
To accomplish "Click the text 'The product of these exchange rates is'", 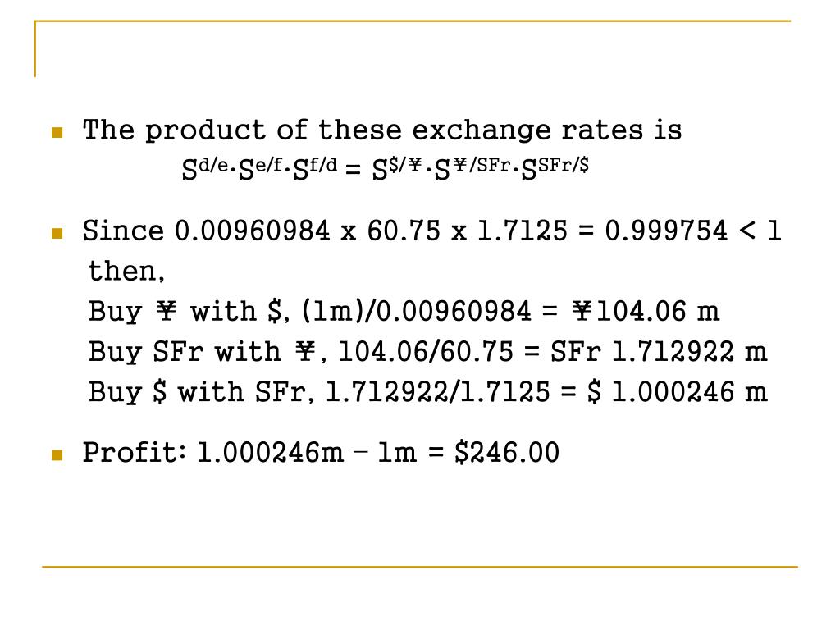I will [382, 130].
